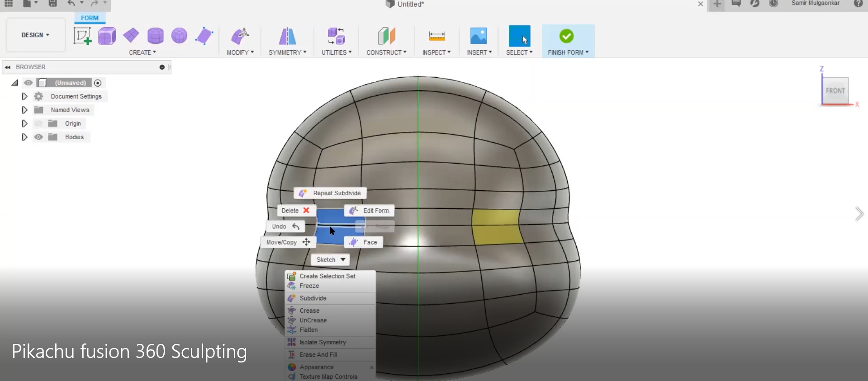Click the green Finish Form checkmark
Viewport: 868px width, 381px height.
(566, 36)
